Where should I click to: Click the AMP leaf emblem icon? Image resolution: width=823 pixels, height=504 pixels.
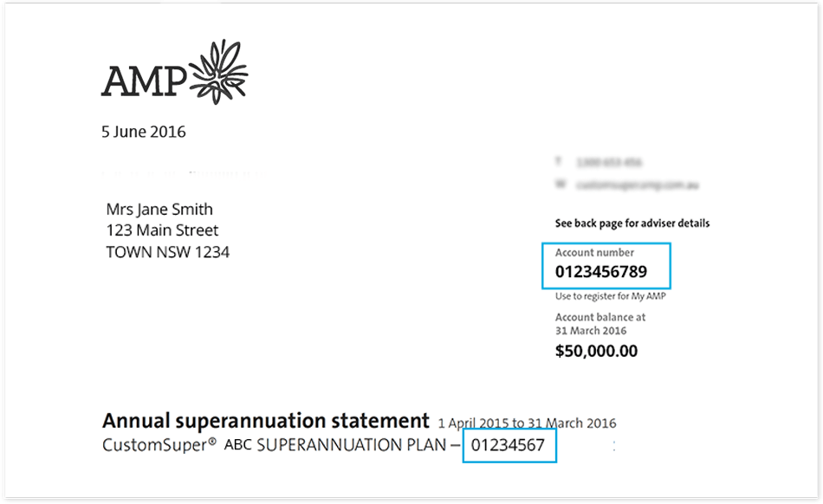click(x=218, y=71)
